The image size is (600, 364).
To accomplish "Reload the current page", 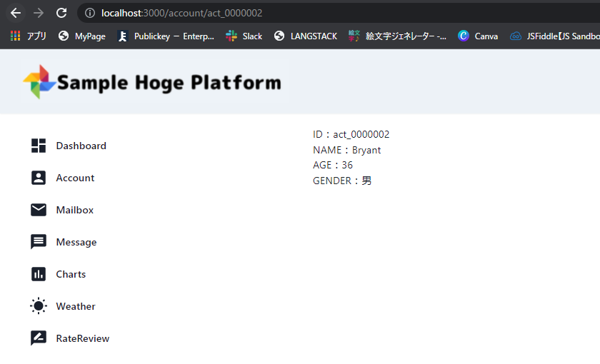I will click(61, 13).
